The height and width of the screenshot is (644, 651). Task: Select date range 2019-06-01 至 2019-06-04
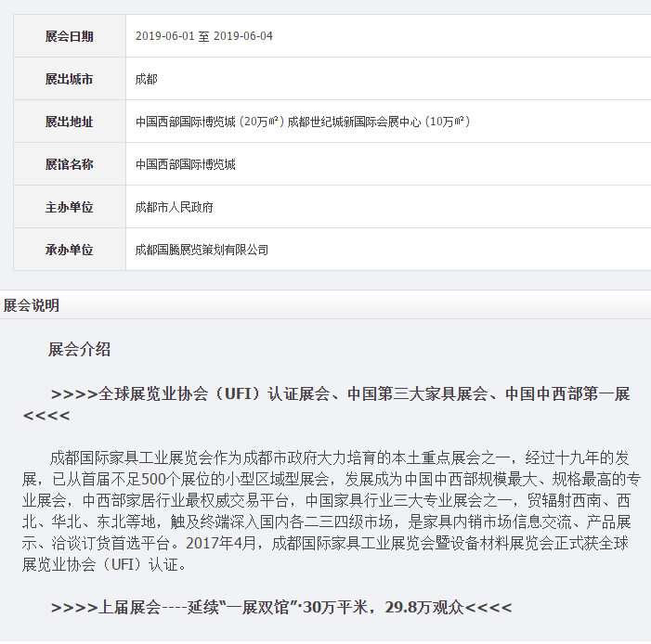click(204, 36)
